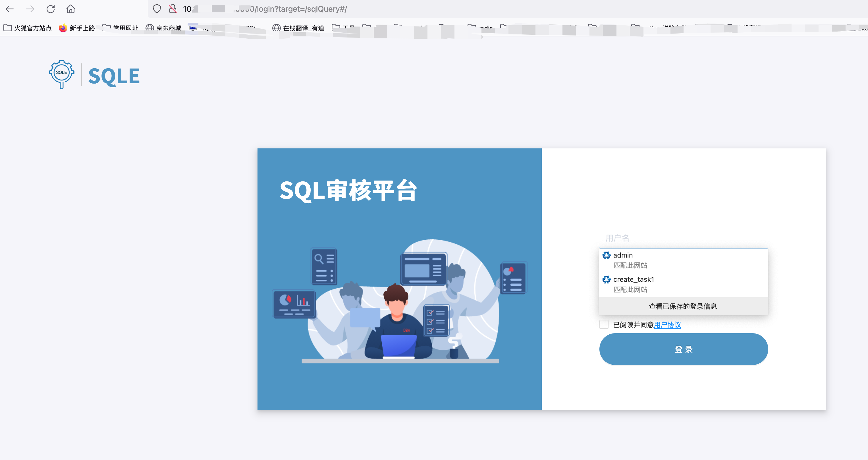Open the 用户协议 agreement link
868x460 pixels.
click(668, 325)
